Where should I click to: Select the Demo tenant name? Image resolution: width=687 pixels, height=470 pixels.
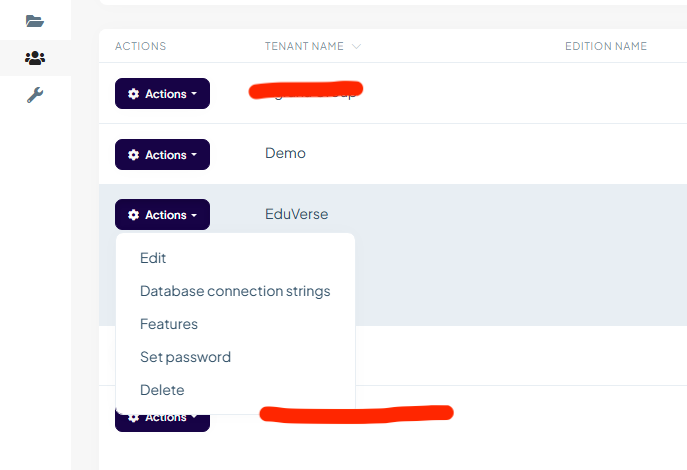285,154
